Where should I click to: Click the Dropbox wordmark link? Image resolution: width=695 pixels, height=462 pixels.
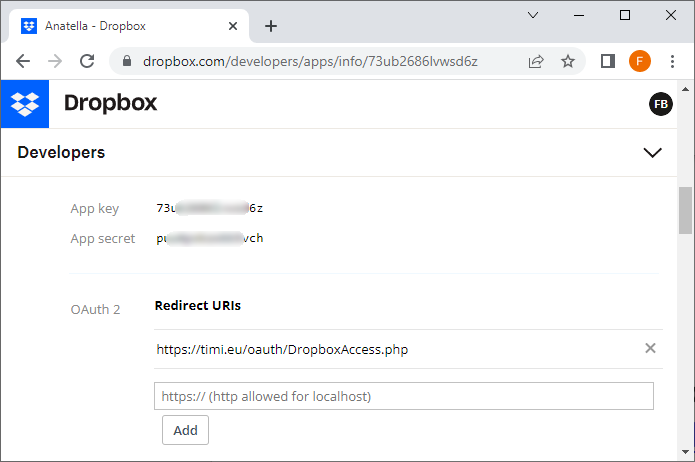click(110, 103)
